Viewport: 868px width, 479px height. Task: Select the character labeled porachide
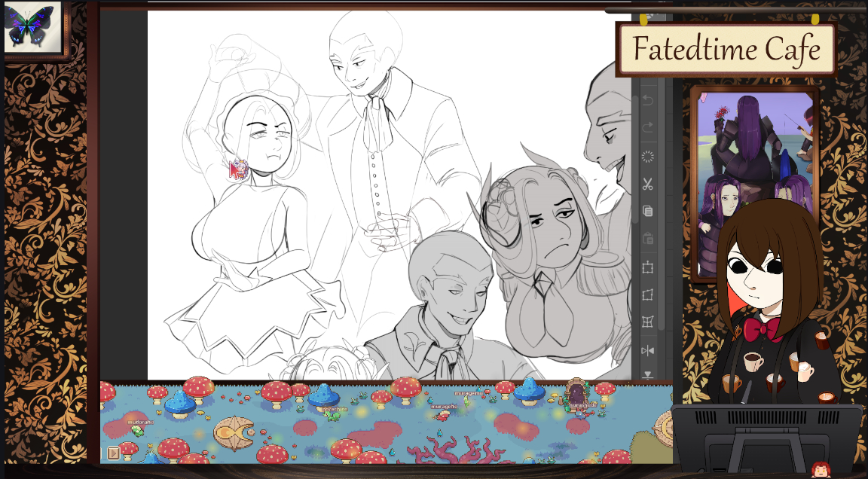point(333,415)
